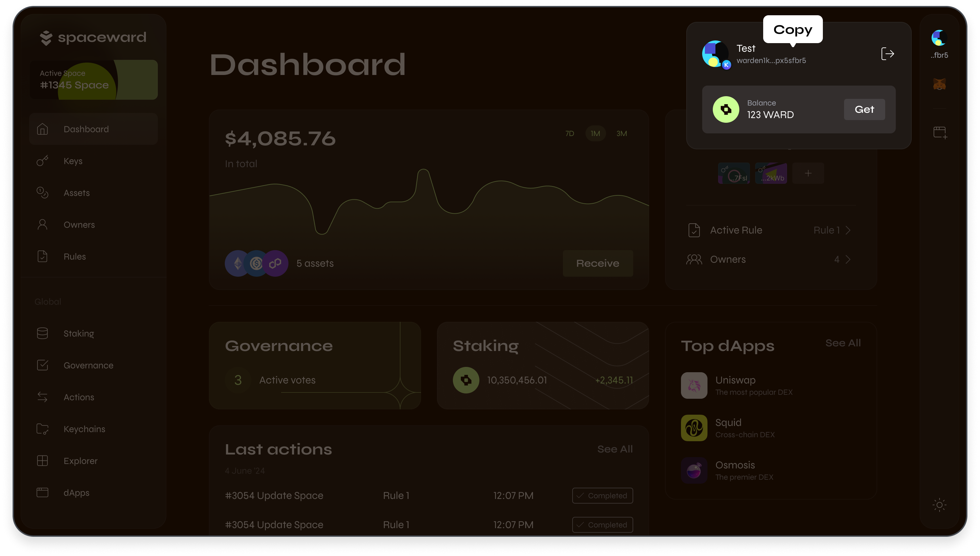Image resolution: width=980 pixels, height=556 pixels.
Task: Click the plus icon to add a keychain
Action: [808, 173]
